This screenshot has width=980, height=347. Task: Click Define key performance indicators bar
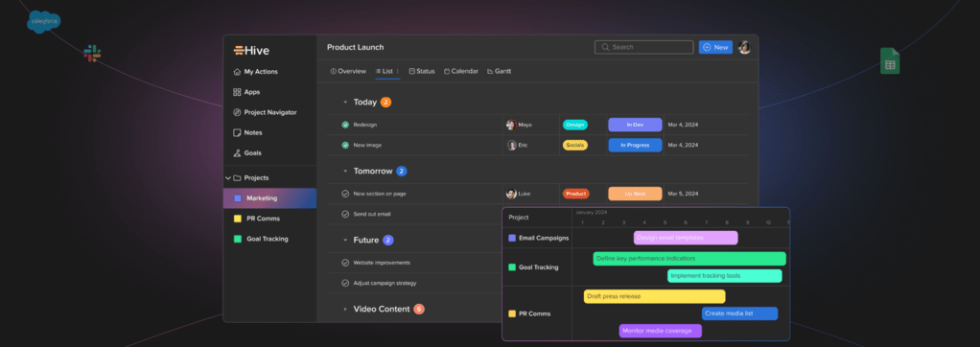[x=689, y=258]
